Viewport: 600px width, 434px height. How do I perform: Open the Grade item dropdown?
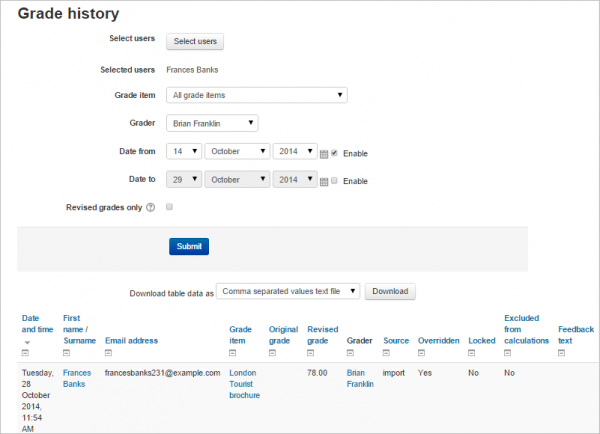tap(255, 95)
